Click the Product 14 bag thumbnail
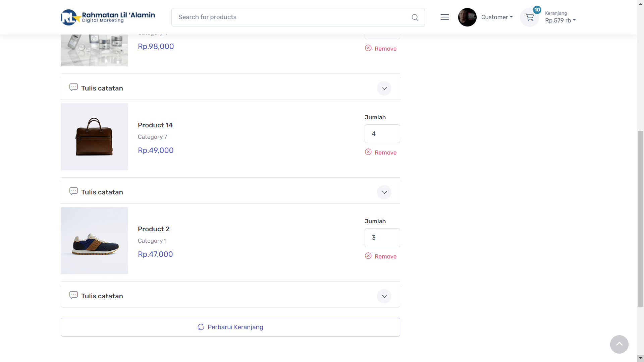 [94, 137]
